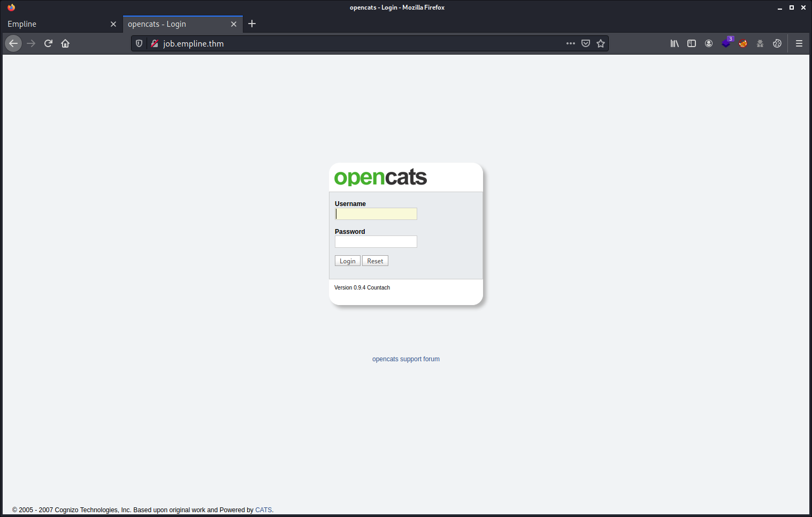View insecure connection padlock details
Screen dimensions: 812x517
pyautogui.click(x=154, y=43)
